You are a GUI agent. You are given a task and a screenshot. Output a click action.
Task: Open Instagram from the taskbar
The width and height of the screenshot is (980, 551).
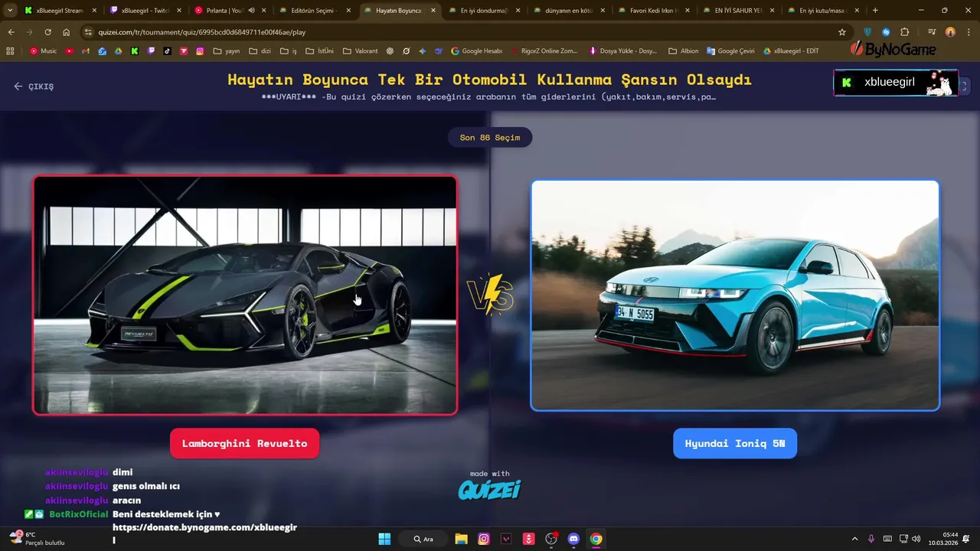tap(484, 539)
